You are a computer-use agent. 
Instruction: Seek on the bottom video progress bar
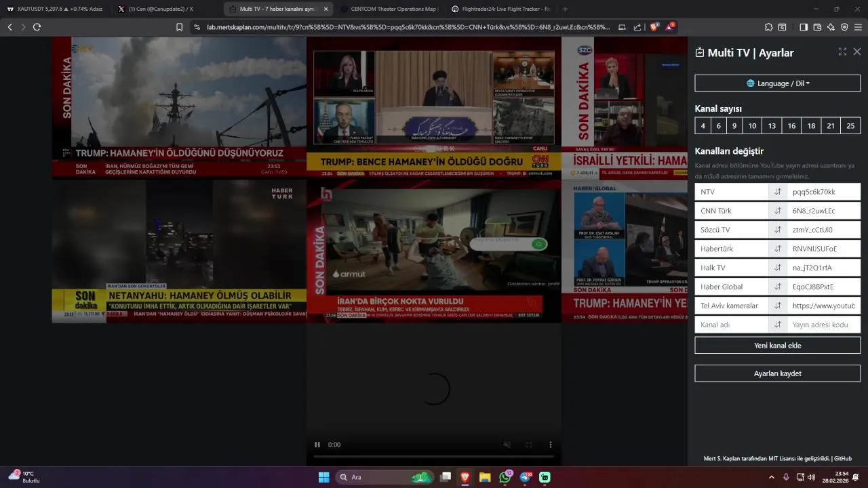coord(434,456)
